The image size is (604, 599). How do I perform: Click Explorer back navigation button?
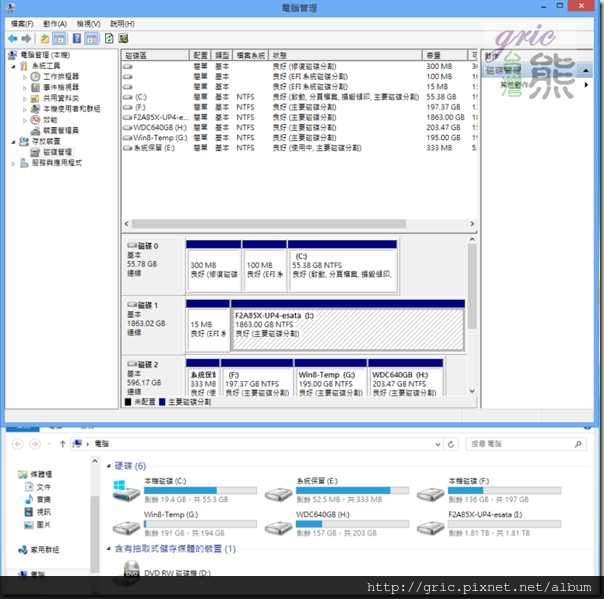(x=18, y=444)
